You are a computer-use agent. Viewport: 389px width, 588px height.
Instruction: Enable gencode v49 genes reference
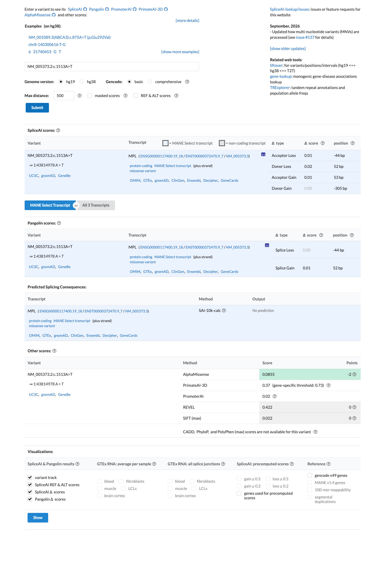point(310,475)
